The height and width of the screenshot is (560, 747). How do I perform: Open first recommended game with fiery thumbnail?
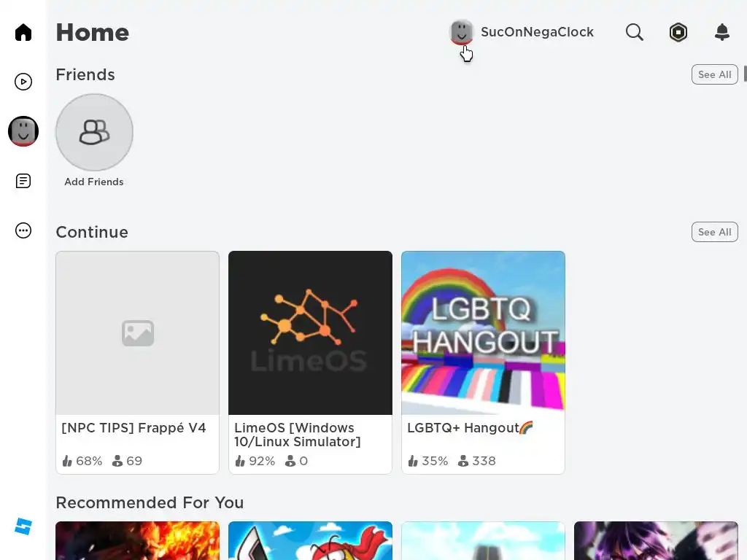pyautogui.click(x=137, y=540)
